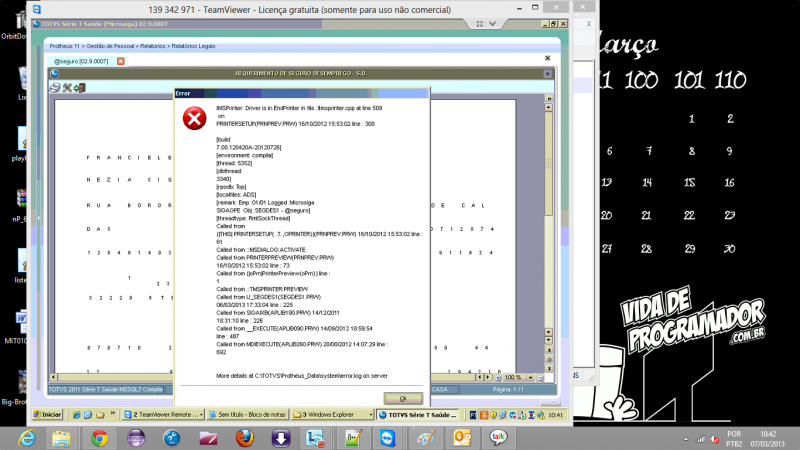
Task: Open Firefox from the taskbar
Action: tap(245, 438)
